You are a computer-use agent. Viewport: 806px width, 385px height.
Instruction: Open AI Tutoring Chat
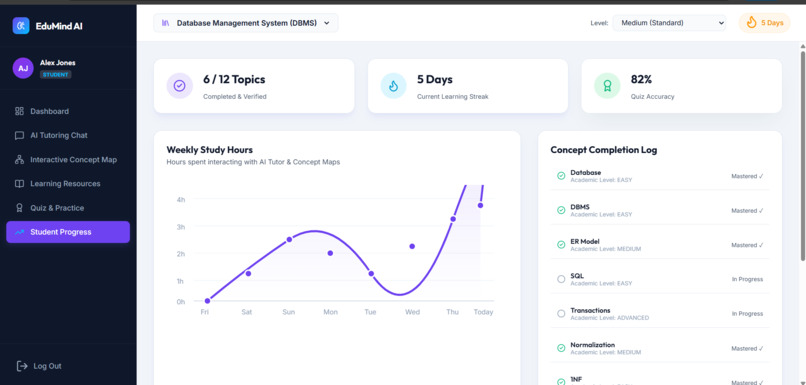[68, 136]
